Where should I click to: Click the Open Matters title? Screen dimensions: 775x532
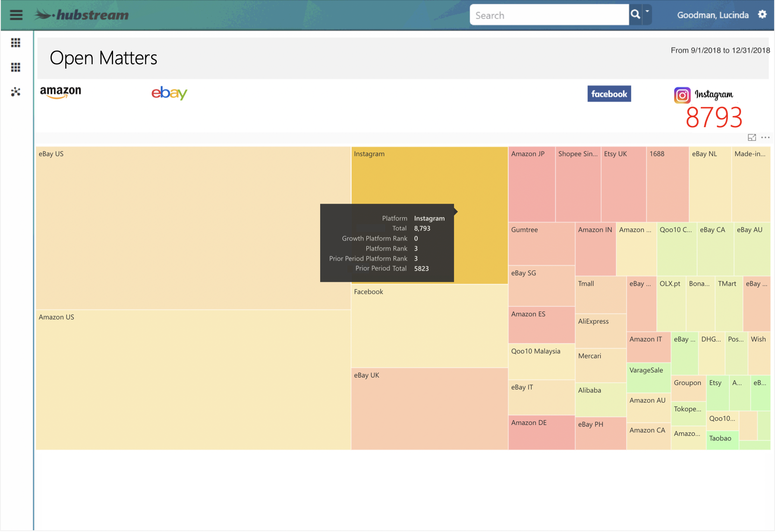tap(104, 58)
